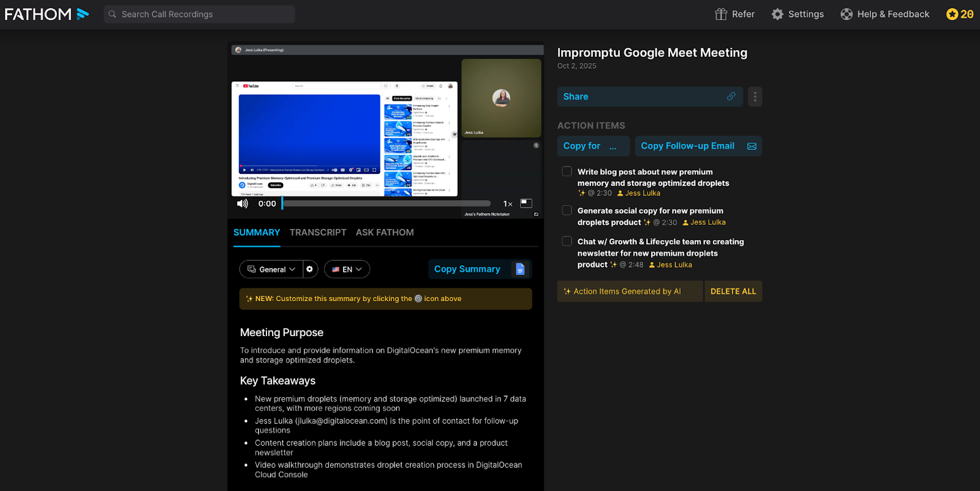Mute the video using the speaker icon

(x=243, y=204)
